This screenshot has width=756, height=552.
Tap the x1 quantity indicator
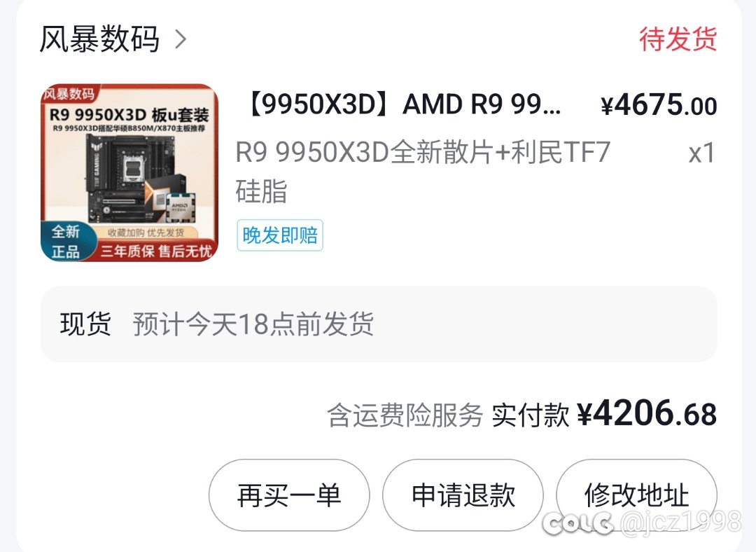701,153
